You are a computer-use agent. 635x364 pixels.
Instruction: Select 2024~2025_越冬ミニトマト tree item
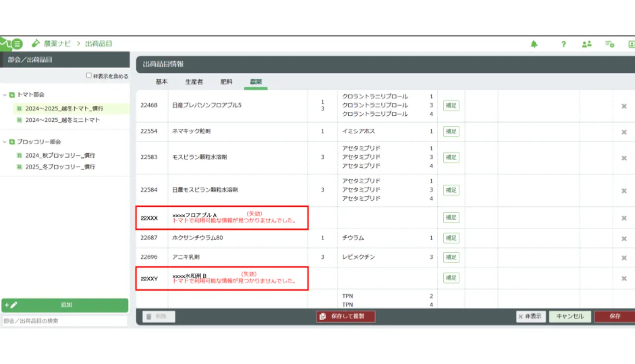coord(62,120)
